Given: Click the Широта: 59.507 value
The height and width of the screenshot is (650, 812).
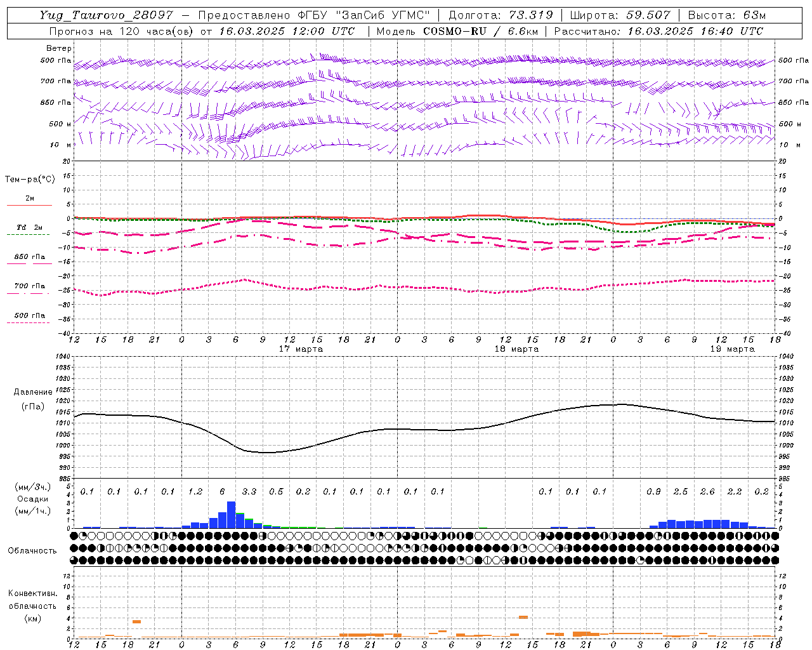Looking at the screenshot, I should (x=620, y=15).
